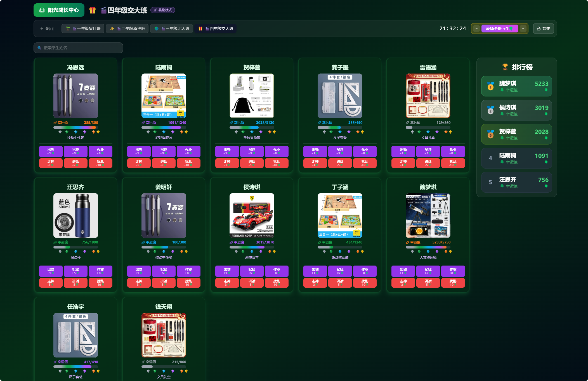Screen dimensions: 588x381
Task: Click the grey gem under 冯思远's progress bar
Action: [60, 132]
